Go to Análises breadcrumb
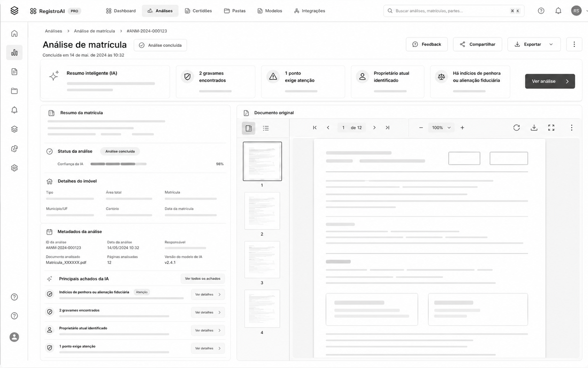This screenshot has width=588, height=368. click(53, 31)
